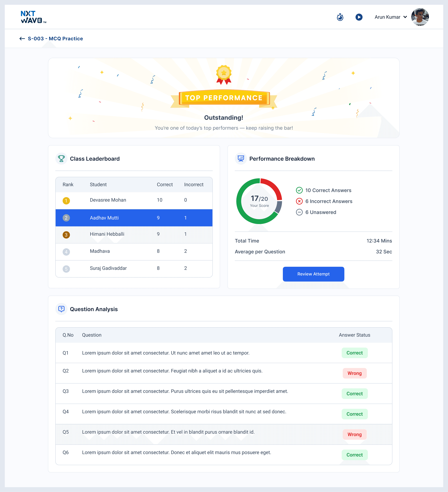Select the Aadhav Mutti leaderboard row
This screenshot has width=448, height=492.
134,218
